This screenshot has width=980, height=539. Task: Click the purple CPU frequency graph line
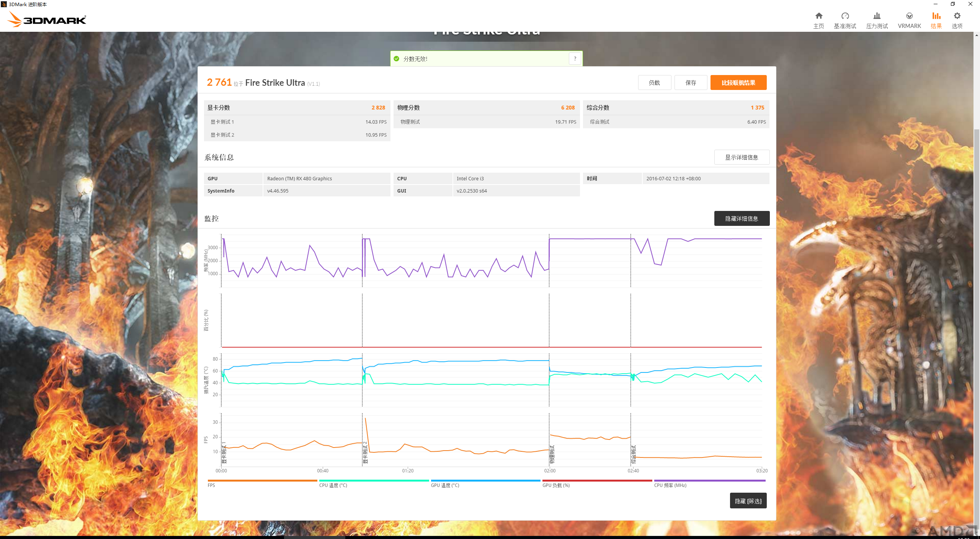pyautogui.click(x=590, y=239)
